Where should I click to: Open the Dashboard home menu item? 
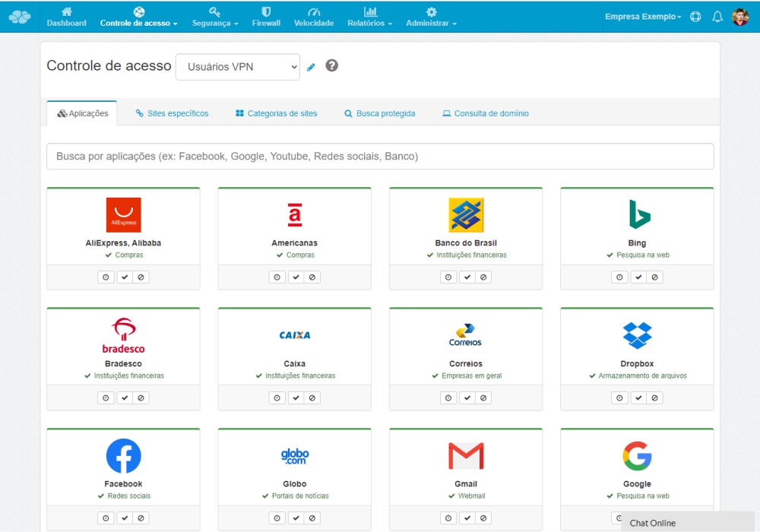[66, 17]
